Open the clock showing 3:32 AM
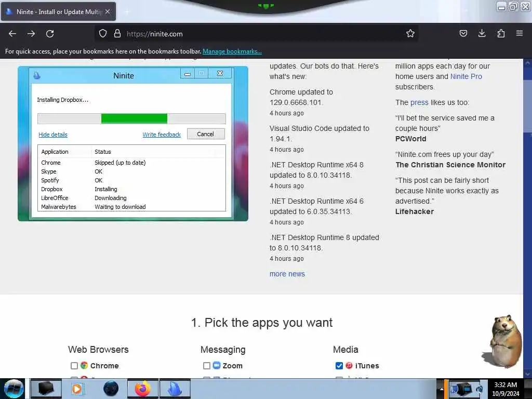This screenshot has width=532, height=399. [506, 389]
